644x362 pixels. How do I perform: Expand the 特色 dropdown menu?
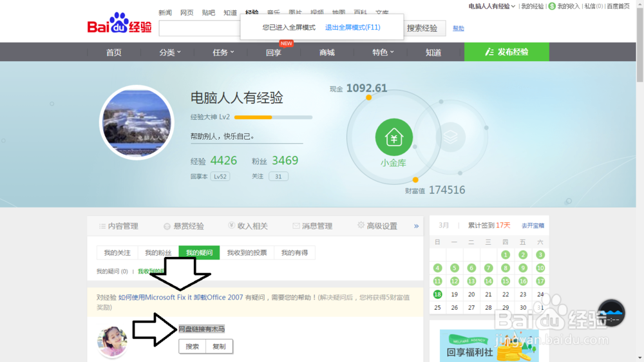point(383,52)
